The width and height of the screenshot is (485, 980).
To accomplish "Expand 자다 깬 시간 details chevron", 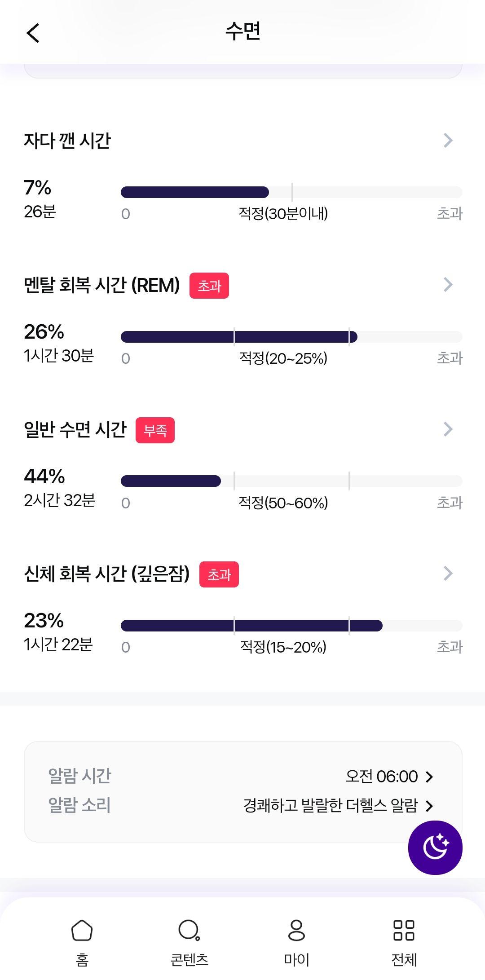I will [448, 140].
